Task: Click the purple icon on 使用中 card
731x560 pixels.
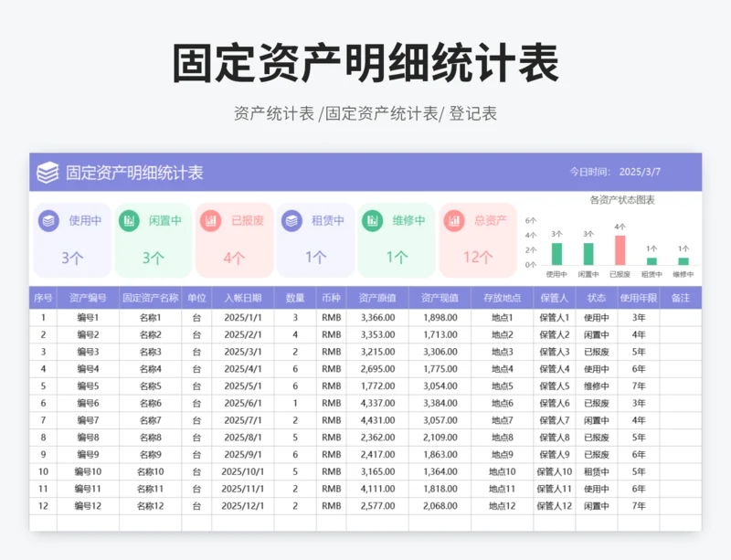Action: click(49, 220)
